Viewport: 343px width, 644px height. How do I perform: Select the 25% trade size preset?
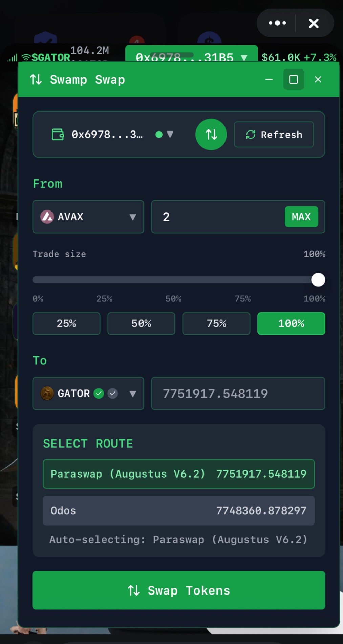[66, 323]
